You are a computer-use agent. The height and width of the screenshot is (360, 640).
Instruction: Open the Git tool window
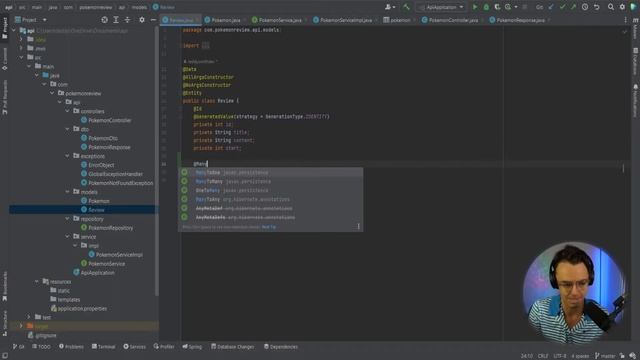coord(19,347)
